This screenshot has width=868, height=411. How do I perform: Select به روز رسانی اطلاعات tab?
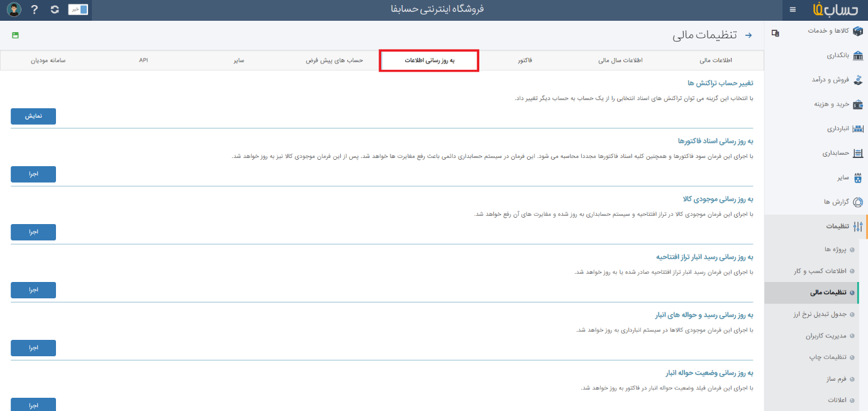tap(430, 60)
